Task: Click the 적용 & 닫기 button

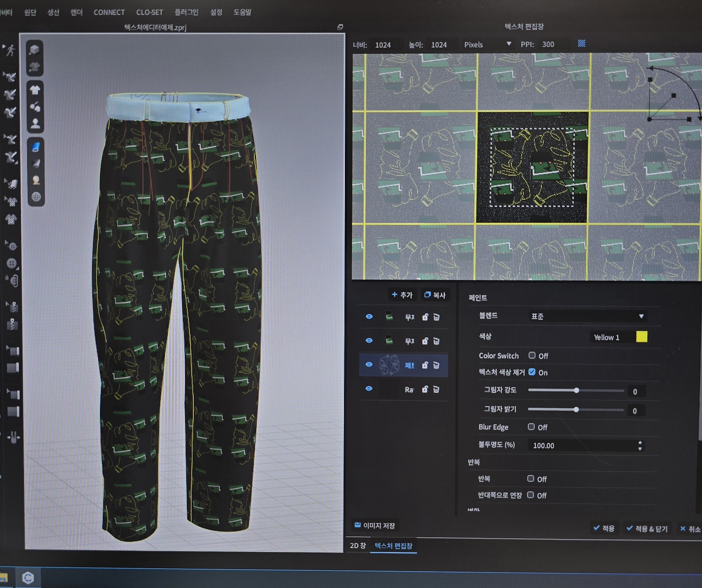Action: point(647,529)
